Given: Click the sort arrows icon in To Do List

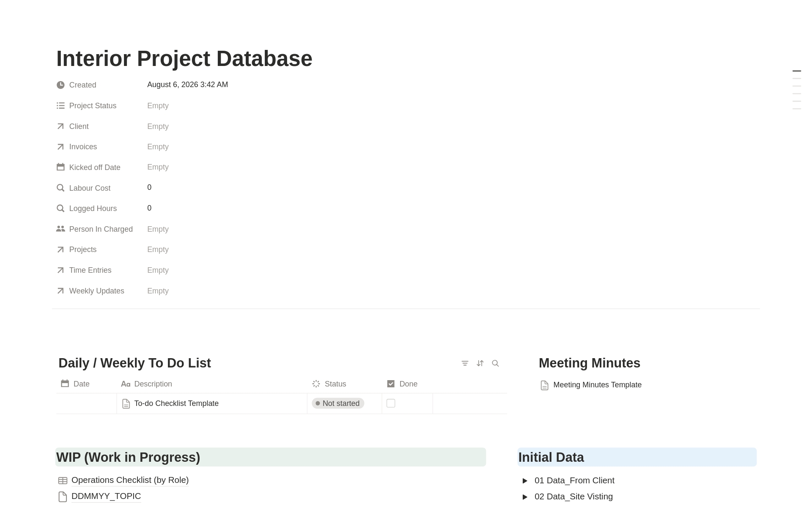Looking at the screenshot, I should pyautogui.click(x=480, y=363).
